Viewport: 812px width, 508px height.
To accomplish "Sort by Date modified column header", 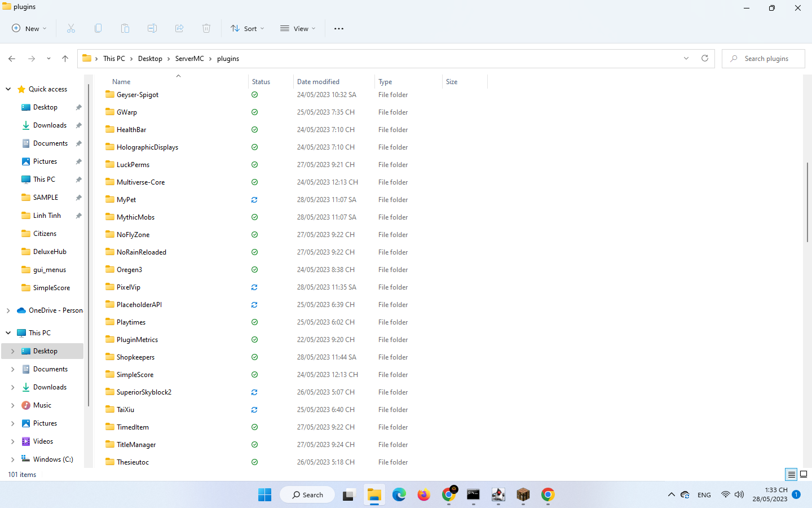I will [x=318, y=82].
